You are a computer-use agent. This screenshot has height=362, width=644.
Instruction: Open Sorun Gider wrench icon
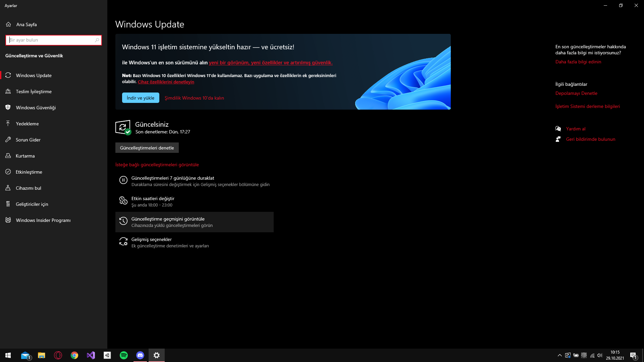[x=8, y=140]
